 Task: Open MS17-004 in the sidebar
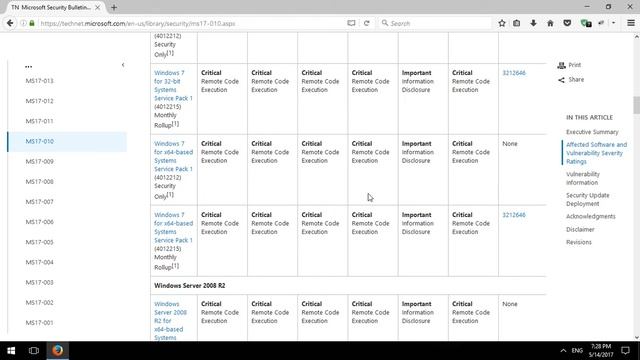point(40,262)
